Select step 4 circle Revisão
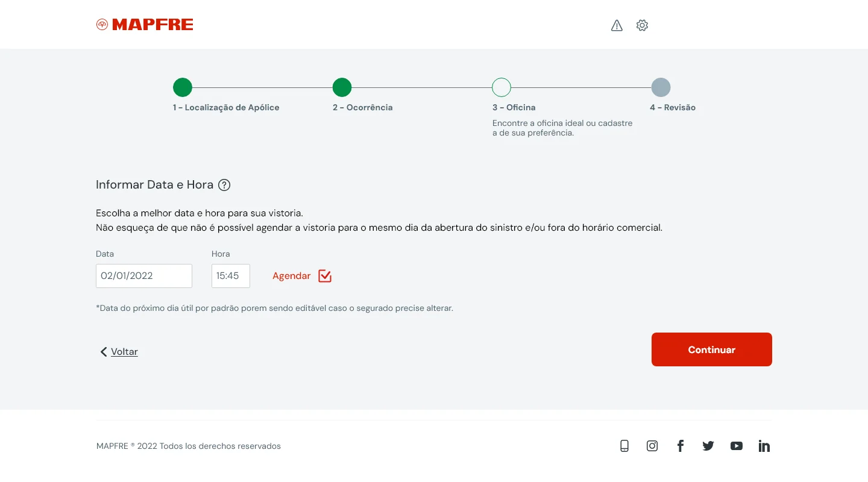868x482 pixels. 661,87
